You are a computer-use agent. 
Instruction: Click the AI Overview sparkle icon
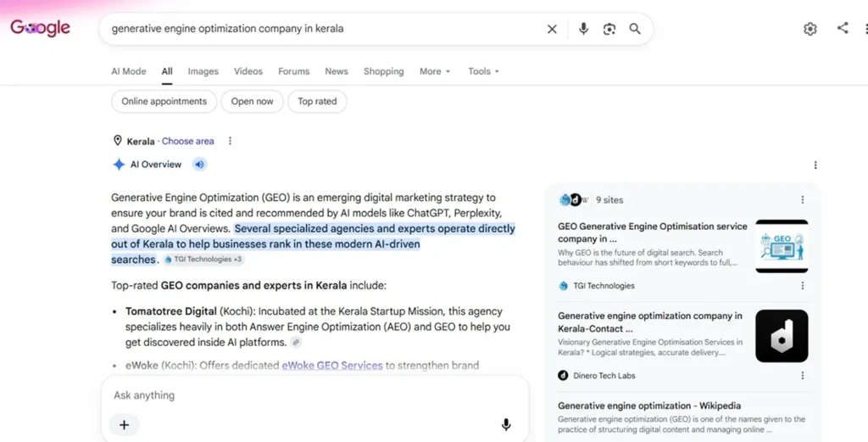point(119,165)
